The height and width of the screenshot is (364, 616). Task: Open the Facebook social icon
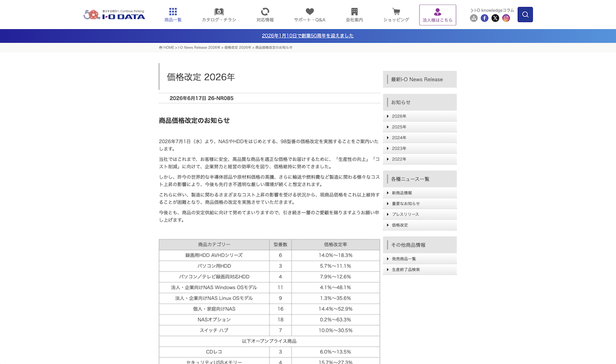pos(485,18)
